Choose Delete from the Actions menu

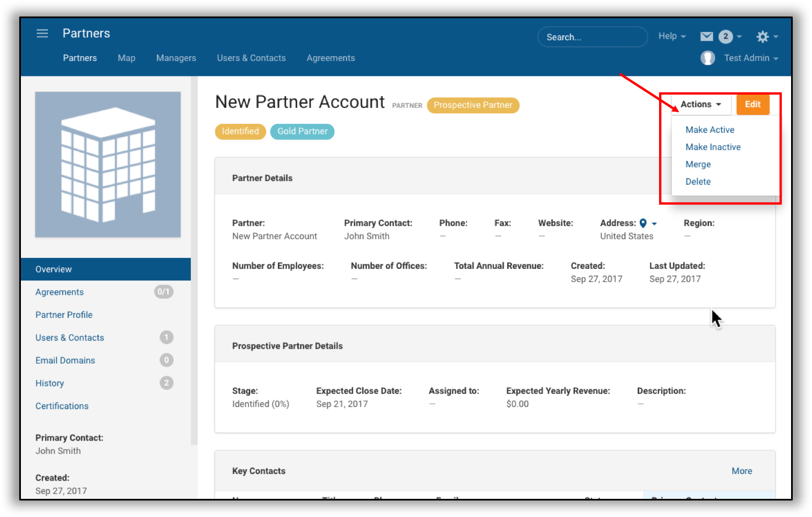[x=698, y=182]
